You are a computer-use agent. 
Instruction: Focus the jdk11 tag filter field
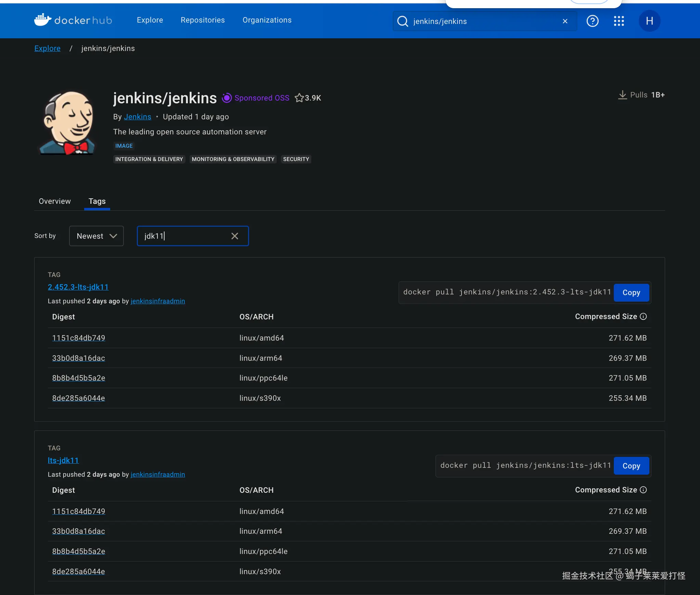tap(185, 236)
